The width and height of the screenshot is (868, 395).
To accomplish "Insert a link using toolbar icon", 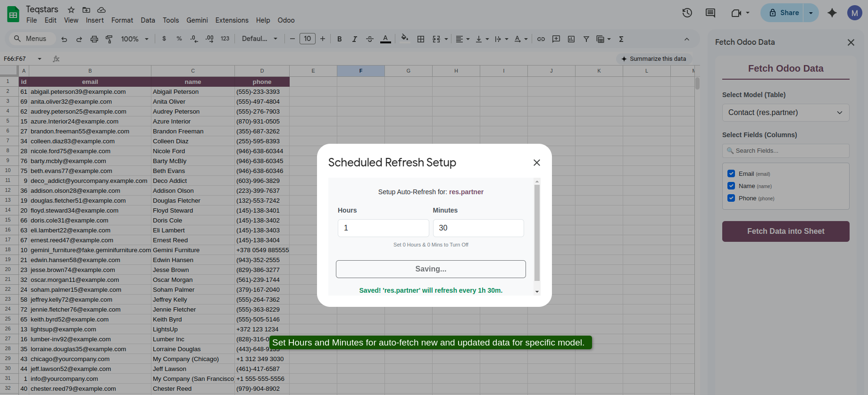I will (x=541, y=39).
